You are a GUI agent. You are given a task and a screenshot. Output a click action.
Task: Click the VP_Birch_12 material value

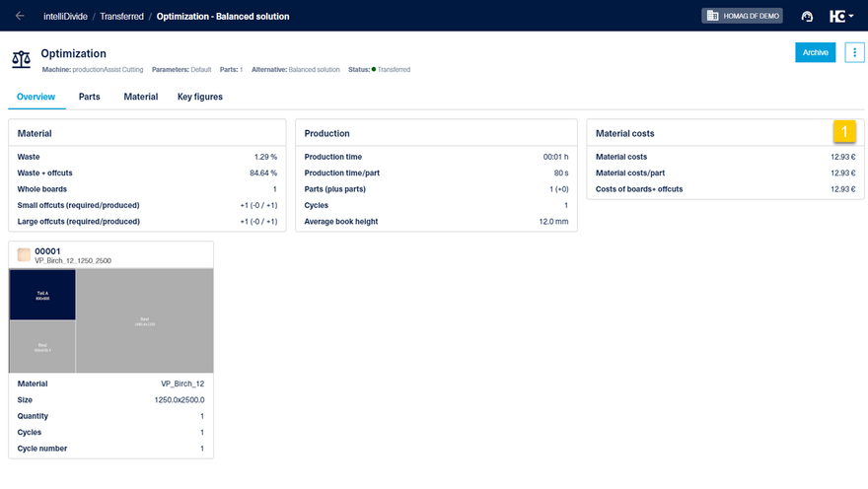tap(182, 384)
